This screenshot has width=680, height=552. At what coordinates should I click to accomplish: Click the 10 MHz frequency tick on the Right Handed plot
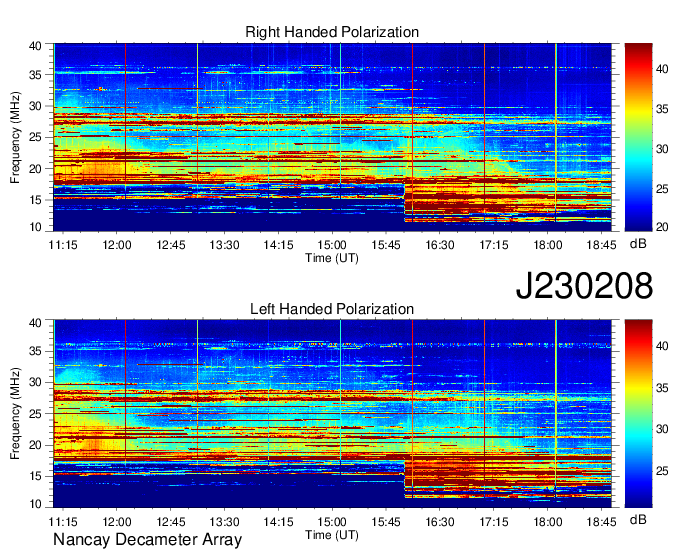[x=35, y=227]
